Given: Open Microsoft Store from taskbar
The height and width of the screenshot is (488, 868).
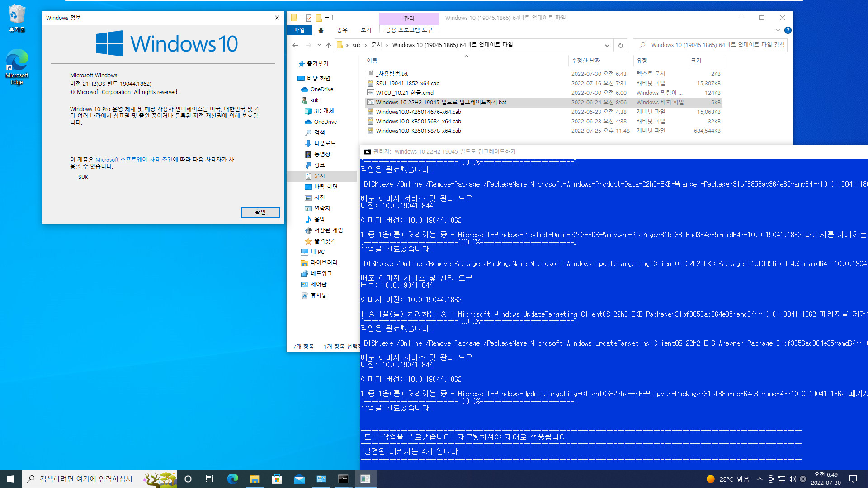Looking at the screenshot, I should [x=277, y=479].
